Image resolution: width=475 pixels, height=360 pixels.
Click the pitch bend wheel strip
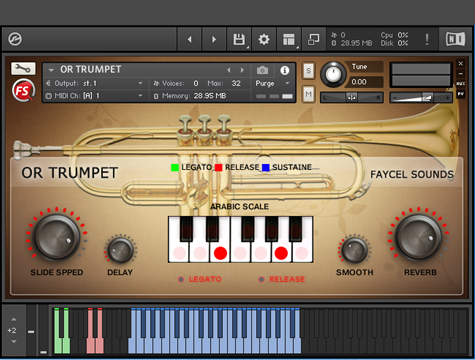point(31,330)
